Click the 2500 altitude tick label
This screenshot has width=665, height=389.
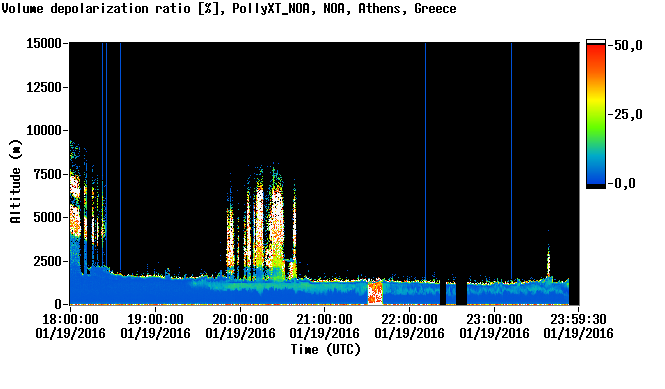[47, 261]
